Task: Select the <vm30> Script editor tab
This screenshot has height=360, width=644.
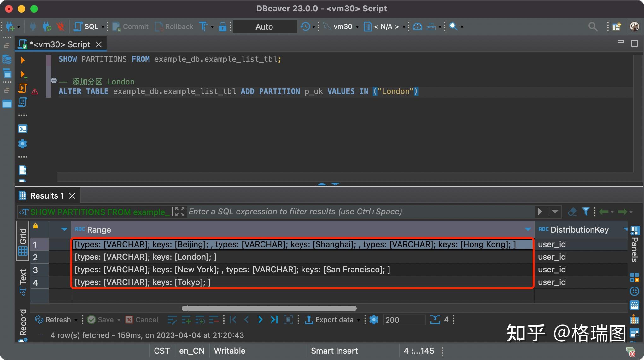Action: [60, 44]
